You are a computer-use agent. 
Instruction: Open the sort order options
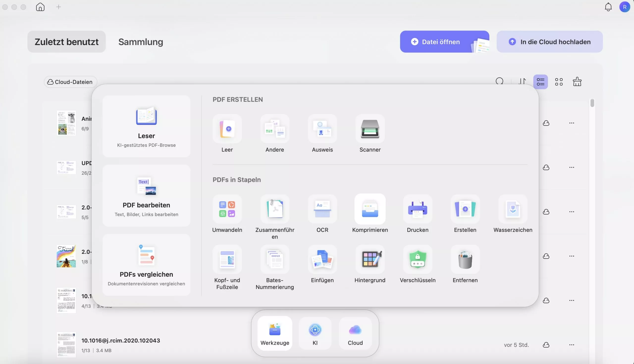(x=522, y=81)
